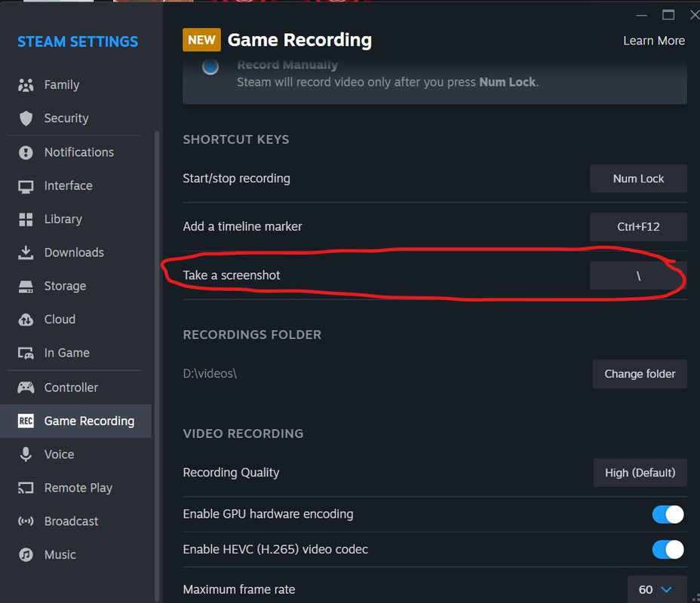The width and height of the screenshot is (700, 603).
Task: Click the Broadcast signal icon
Action: 26,521
